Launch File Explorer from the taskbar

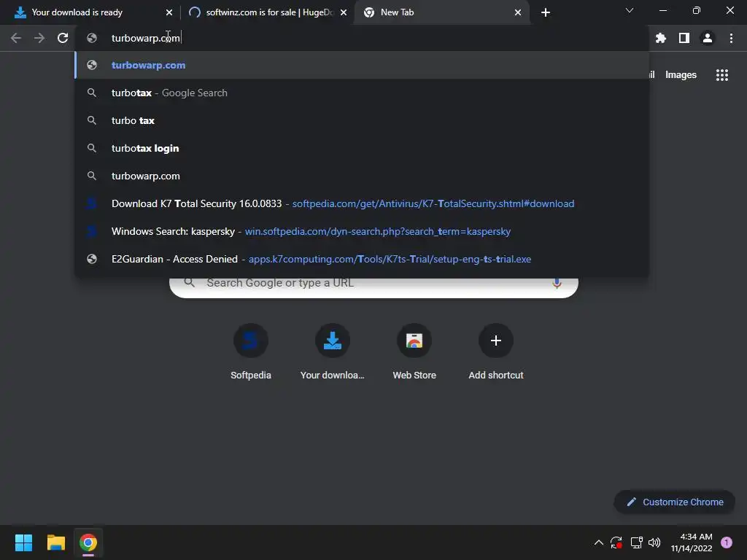(x=55, y=542)
